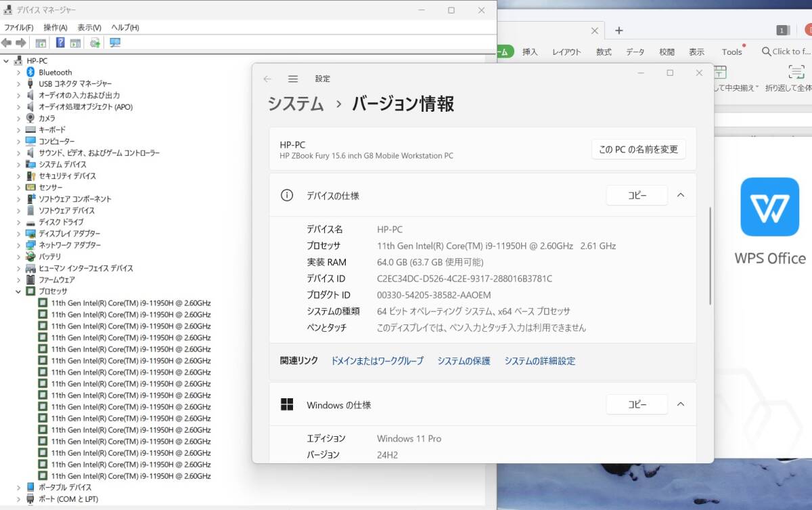Toggle the action pane toolbar icon
This screenshot has height=510, width=812.
pyautogui.click(x=75, y=43)
